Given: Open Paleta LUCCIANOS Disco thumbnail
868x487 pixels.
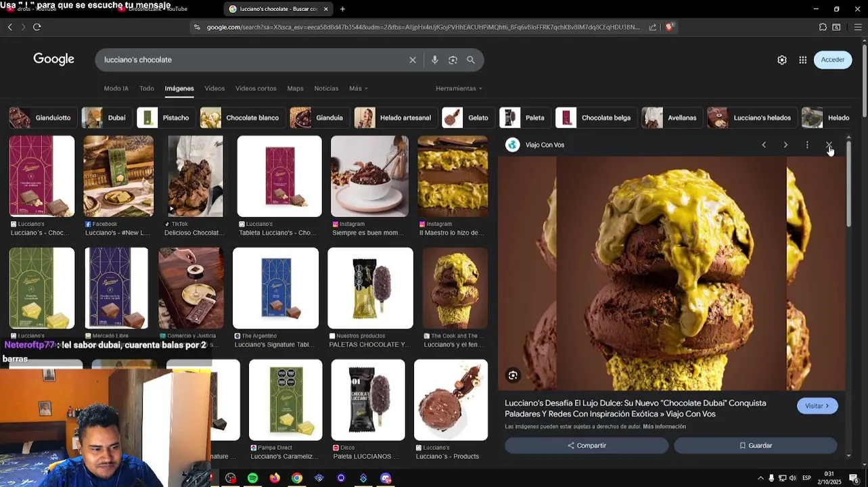Looking at the screenshot, I should pyautogui.click(x=368, y=400).
